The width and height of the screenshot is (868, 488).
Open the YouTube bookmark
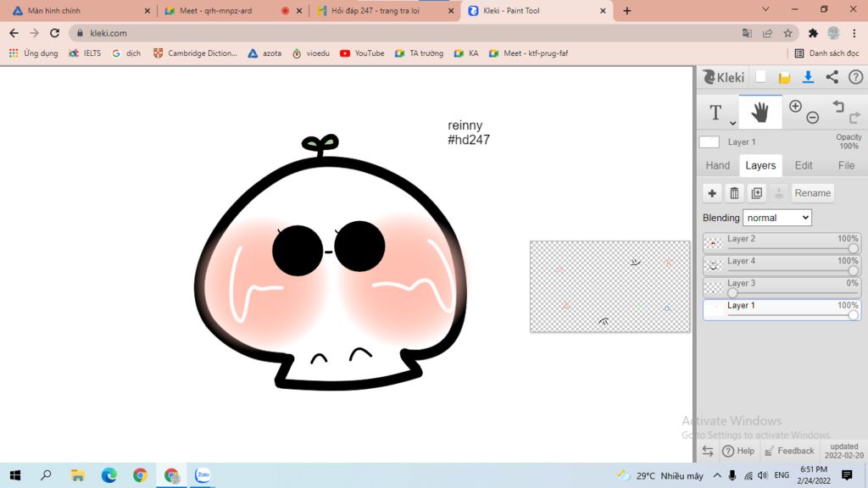pos(362,53)
